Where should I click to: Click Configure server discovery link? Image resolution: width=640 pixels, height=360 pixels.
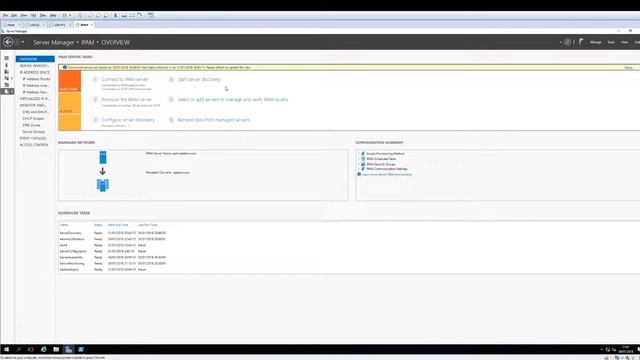tap(128, 120)
